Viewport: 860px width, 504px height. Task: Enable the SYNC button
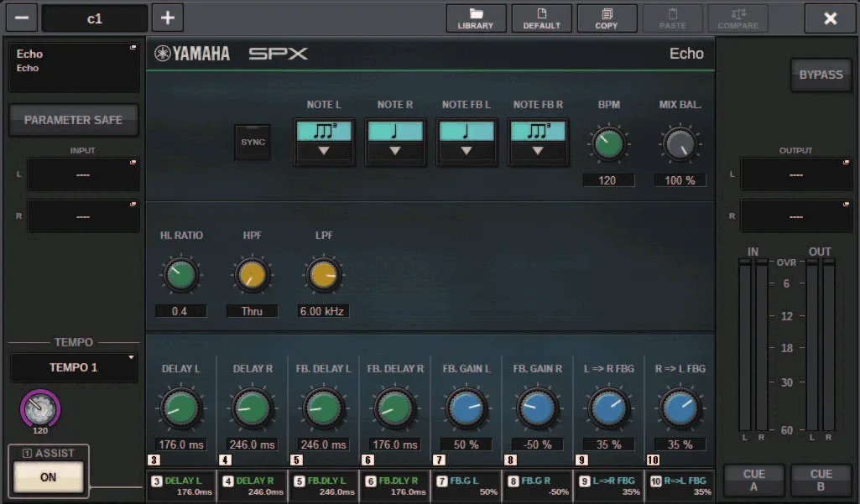253,142
